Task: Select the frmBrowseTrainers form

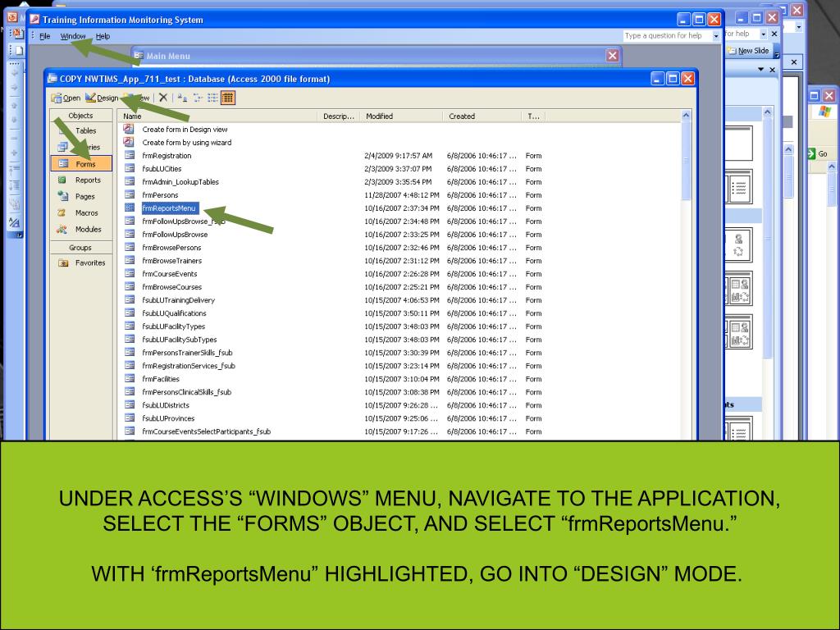Action: click(172, 260)
